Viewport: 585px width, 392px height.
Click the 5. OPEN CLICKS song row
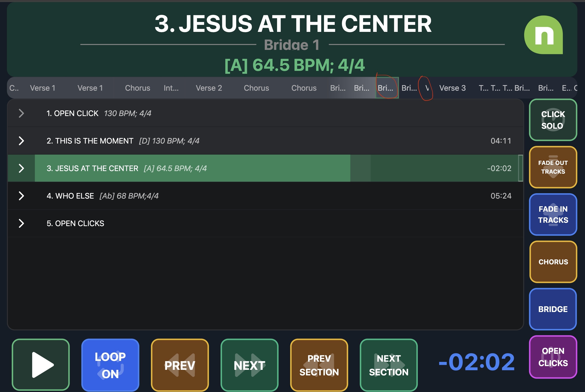click(75, 223)
